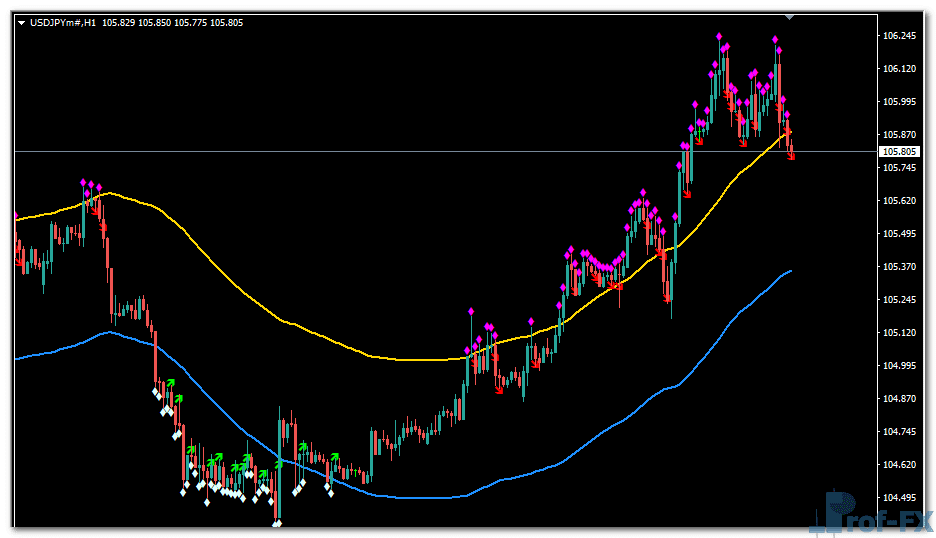Select the topmost magenta diamond at chart peak

click(x=720, y=37)
